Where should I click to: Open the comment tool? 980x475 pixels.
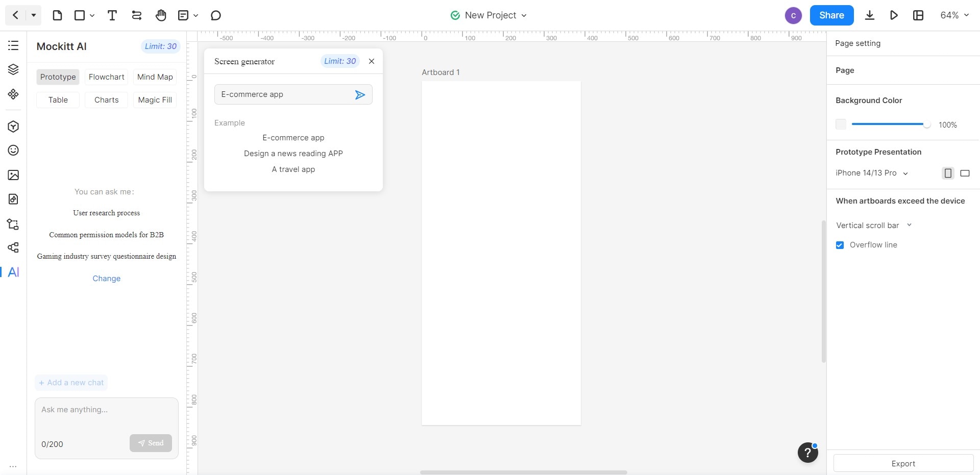pos(216,15)
